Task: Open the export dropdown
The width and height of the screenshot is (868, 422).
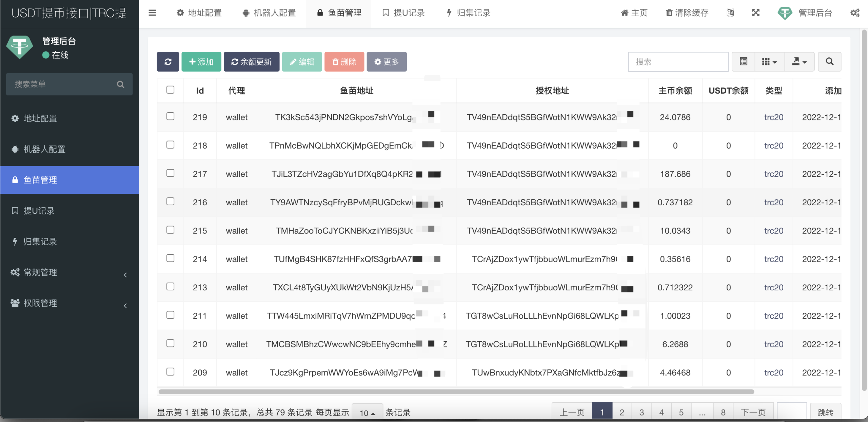Action: [x=799, y=62]
